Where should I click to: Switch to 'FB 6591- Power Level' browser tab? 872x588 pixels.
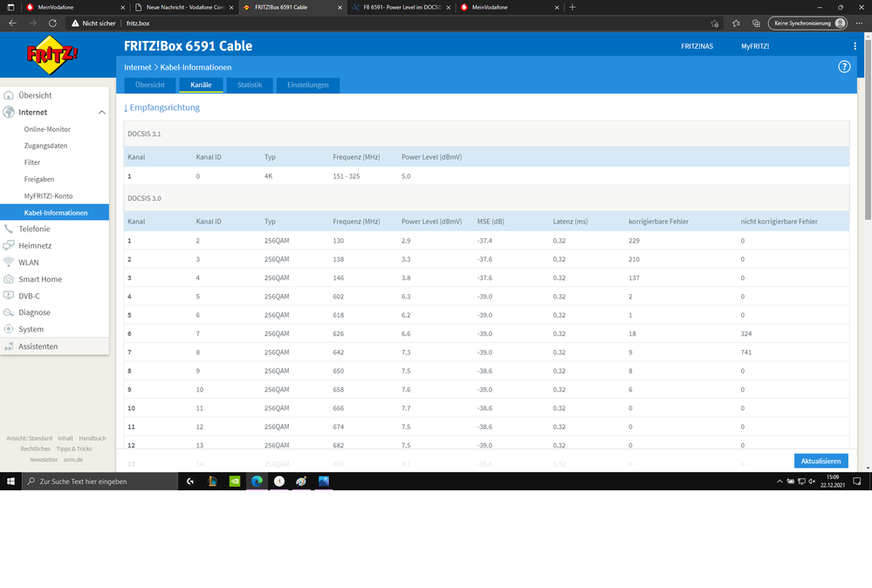(402, 7)
